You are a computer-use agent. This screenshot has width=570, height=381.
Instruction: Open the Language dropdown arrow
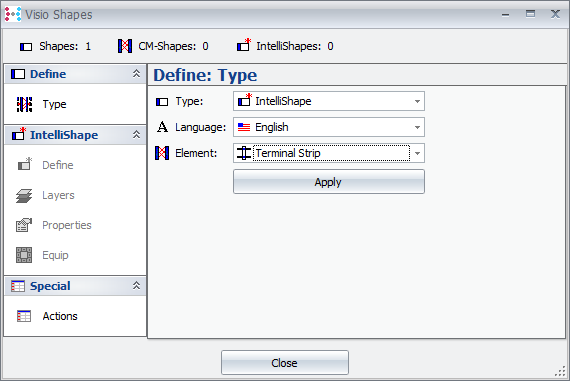click(x=417, y=127)
